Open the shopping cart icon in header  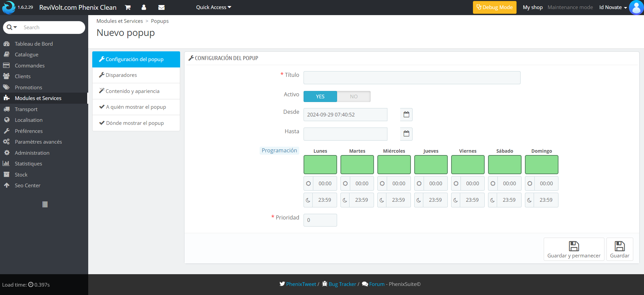pos(128,7)
